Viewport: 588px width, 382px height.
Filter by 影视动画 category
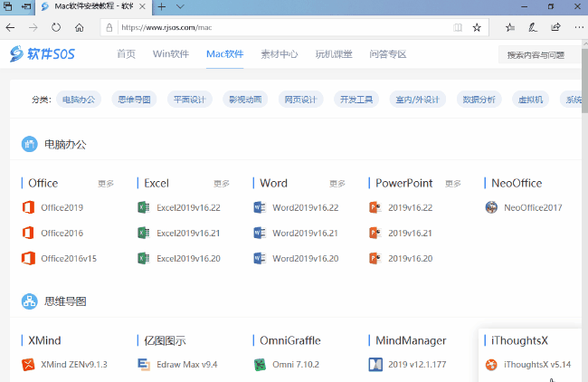[245, 100]
